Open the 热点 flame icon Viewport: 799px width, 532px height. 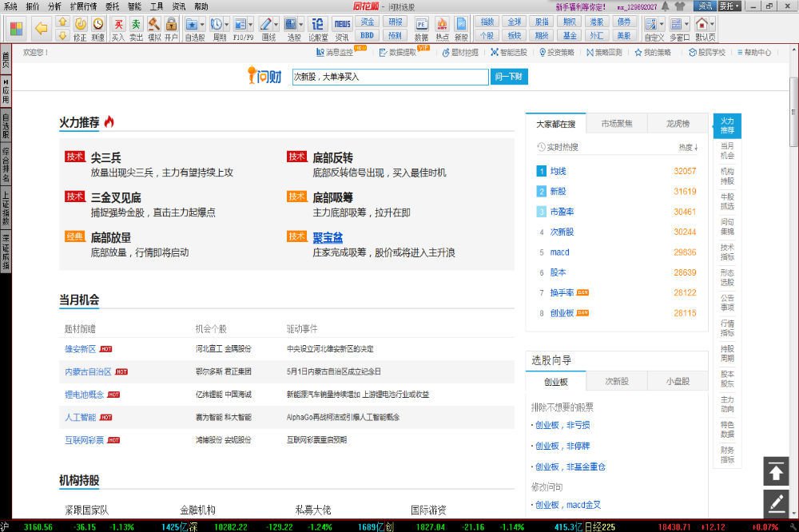pyautogui.click(x=442, y=29)
